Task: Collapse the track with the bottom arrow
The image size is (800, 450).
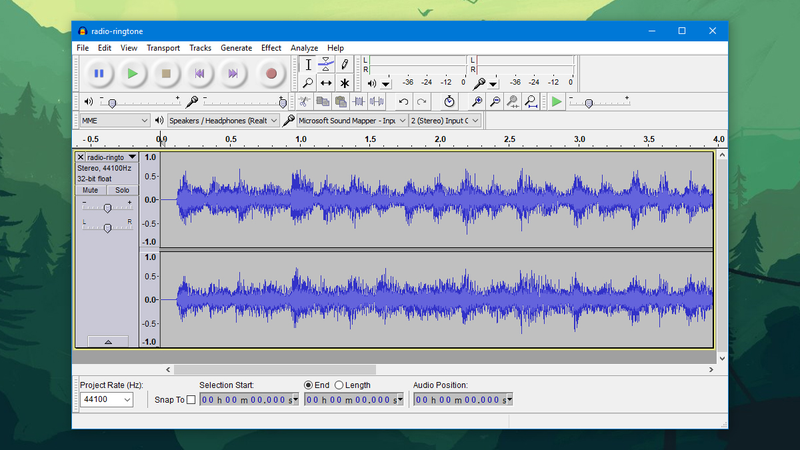Action: click(x=108, y=342)
